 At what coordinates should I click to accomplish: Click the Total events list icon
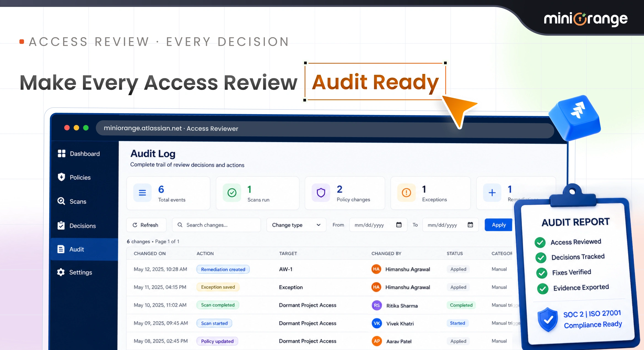point(142,193)
